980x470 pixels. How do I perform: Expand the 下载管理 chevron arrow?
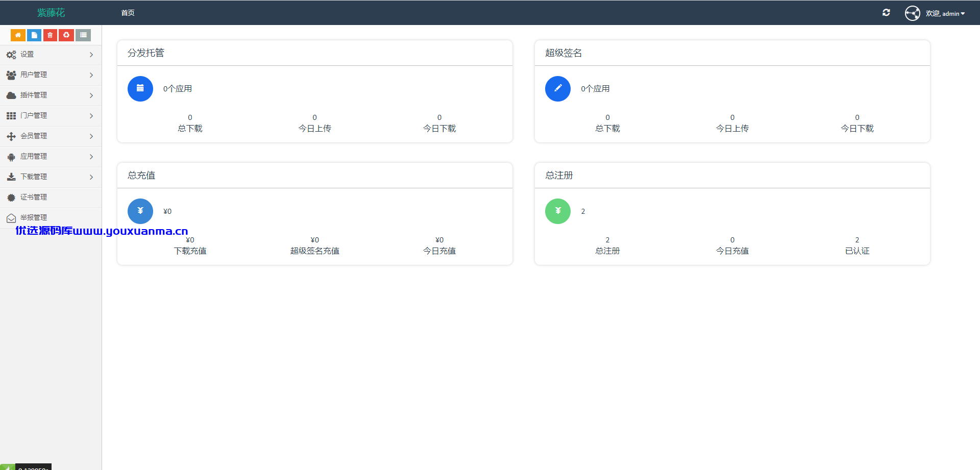[x=91, y=177]
